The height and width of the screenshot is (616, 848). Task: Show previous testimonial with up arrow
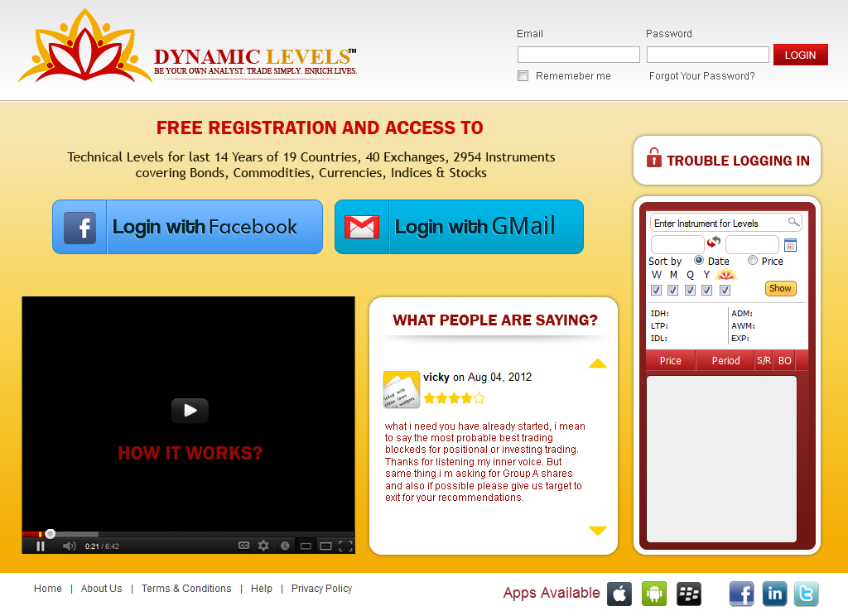coord(598,363)
